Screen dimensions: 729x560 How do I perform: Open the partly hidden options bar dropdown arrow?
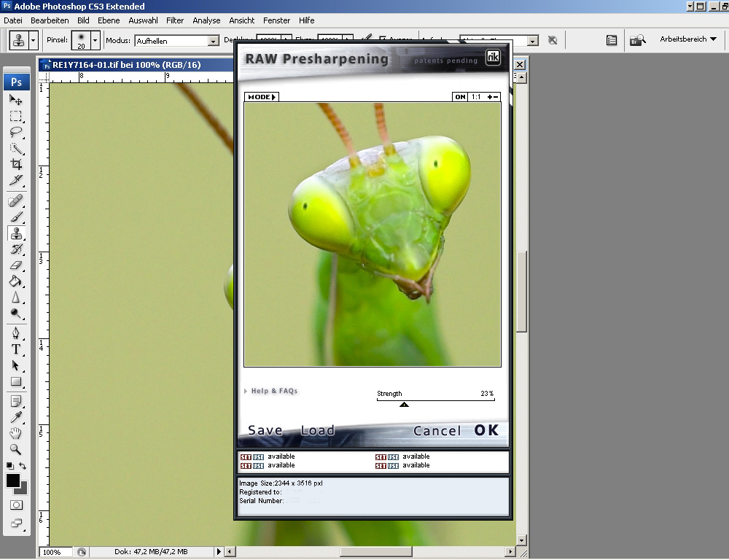(x=533, y=41)
